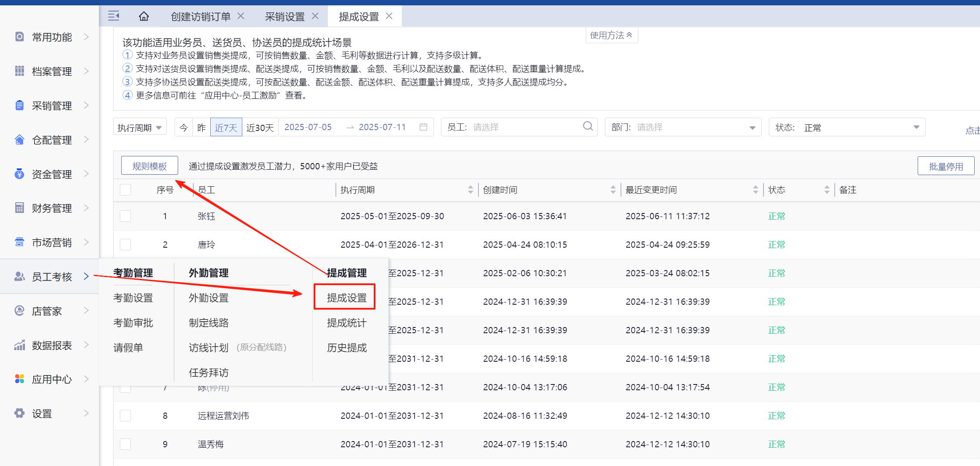Select 提成统计 from the flyout menu
This screenshot has width=980, height=466.
(347, 323)
